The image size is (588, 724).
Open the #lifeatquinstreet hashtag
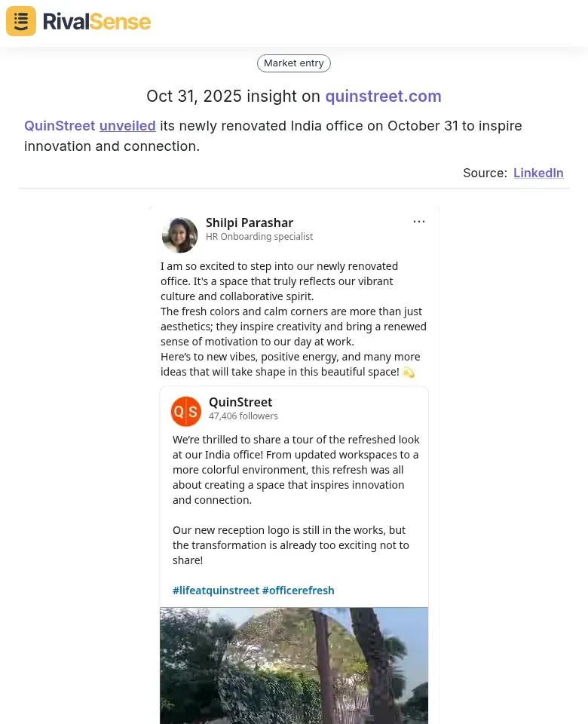click(x=216, y=591)
